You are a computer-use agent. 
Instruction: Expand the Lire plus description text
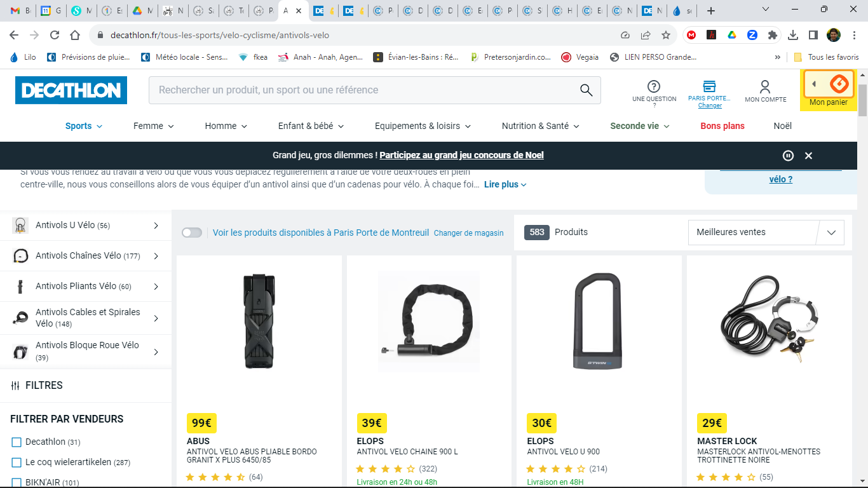505,185
